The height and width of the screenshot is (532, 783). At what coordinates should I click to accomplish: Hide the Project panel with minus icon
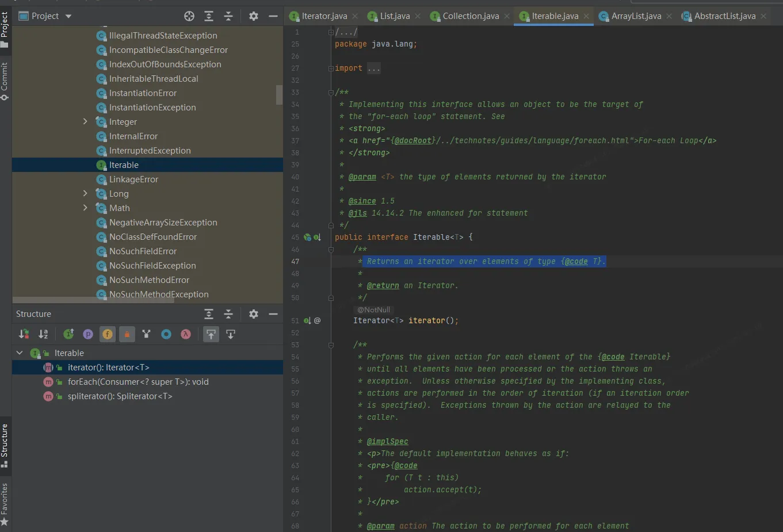[x=273, y=16]
